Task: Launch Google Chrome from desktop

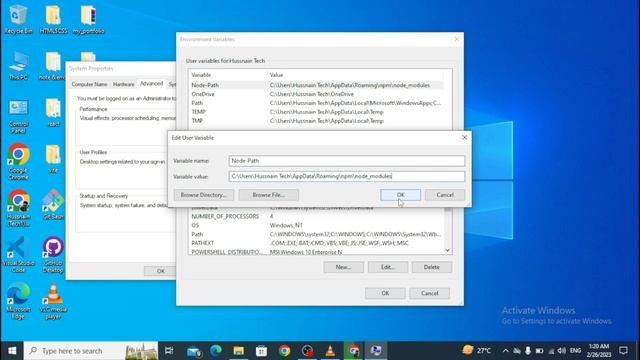Action: click(18, 162)
